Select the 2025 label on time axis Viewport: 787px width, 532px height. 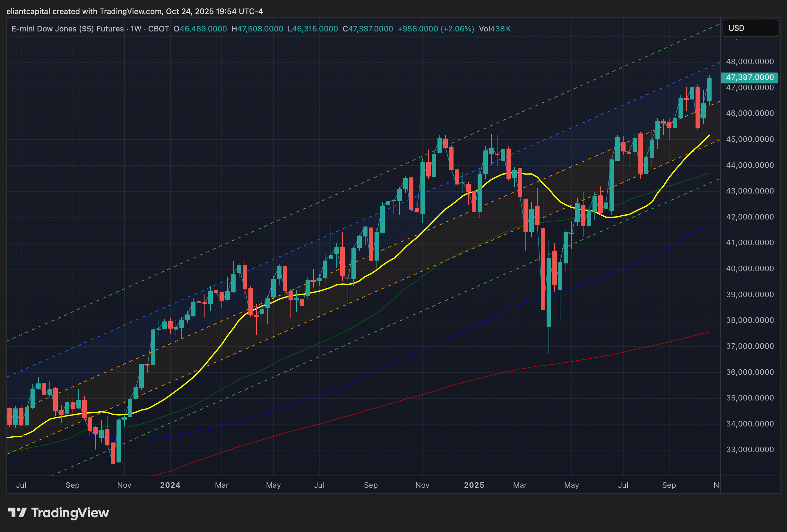[474, 485]
